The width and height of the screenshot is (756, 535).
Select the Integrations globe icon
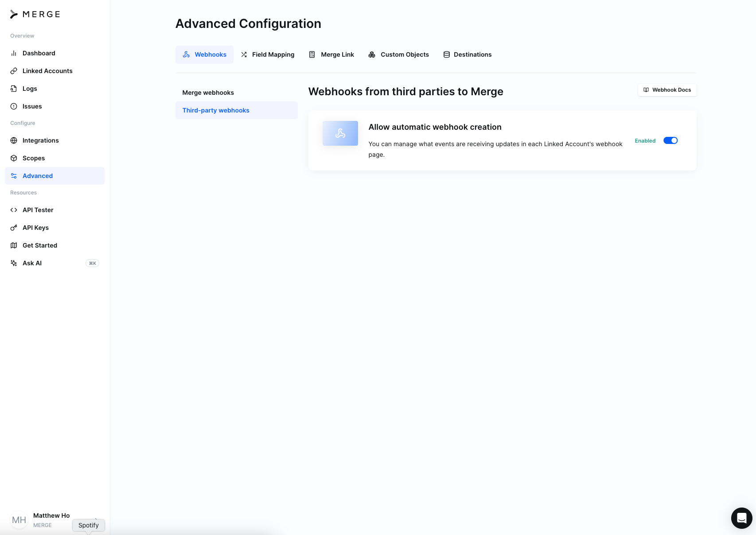click(x=14, y=140)
